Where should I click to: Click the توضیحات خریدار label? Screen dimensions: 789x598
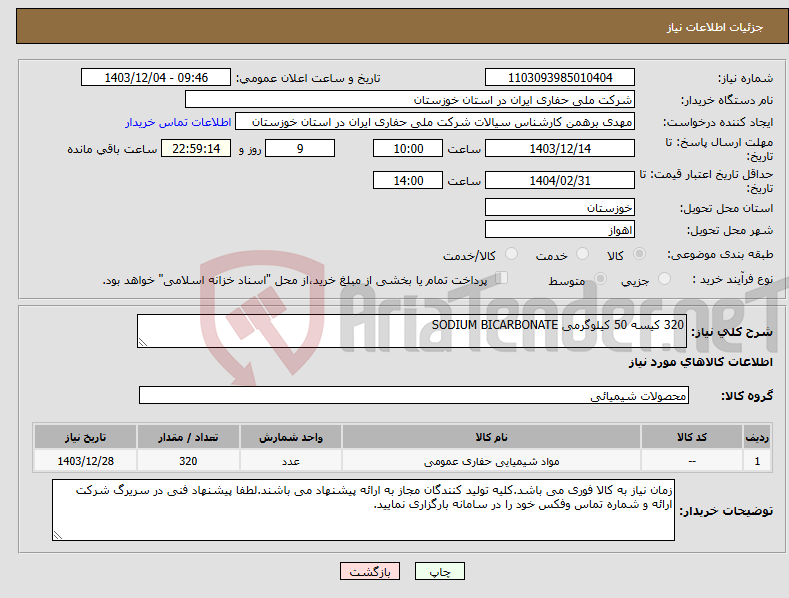pos(726,511)
